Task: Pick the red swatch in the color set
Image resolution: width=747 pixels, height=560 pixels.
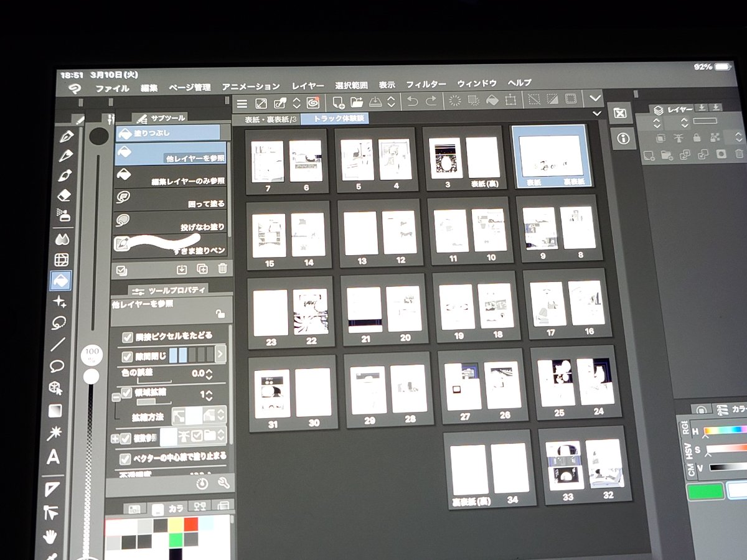Action: click(x=190, y=524)
